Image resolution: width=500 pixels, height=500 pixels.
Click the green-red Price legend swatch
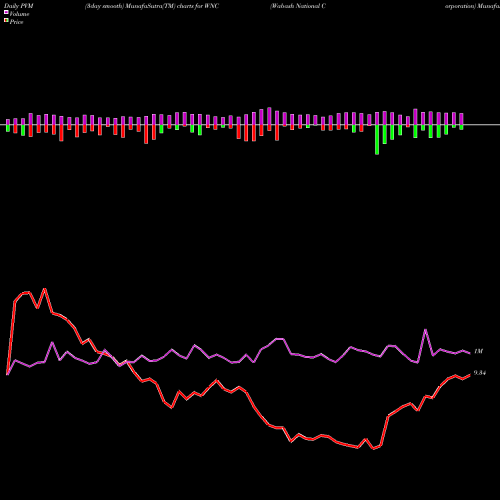coord(6,21)
